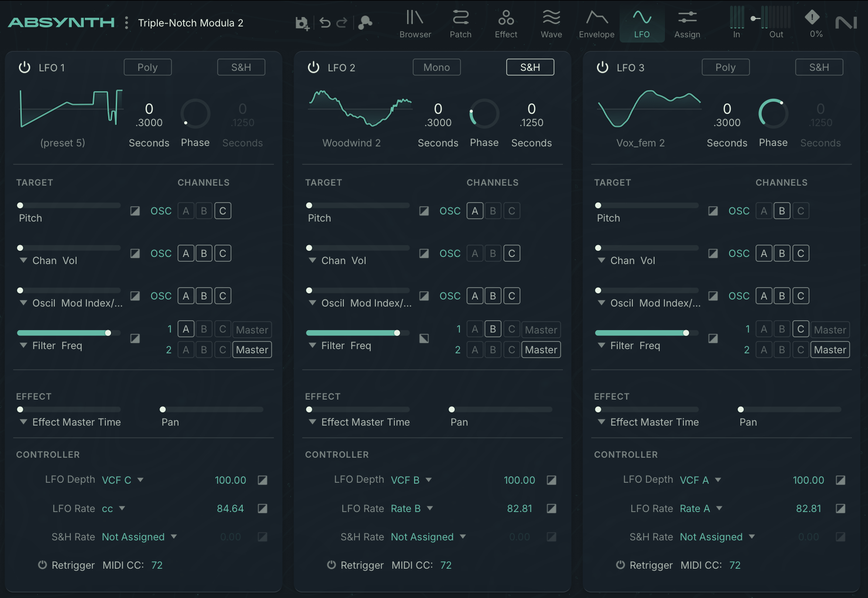Open the Patch tab
Image resolution: width=868 pixels, height=598 pixels.
460,23
